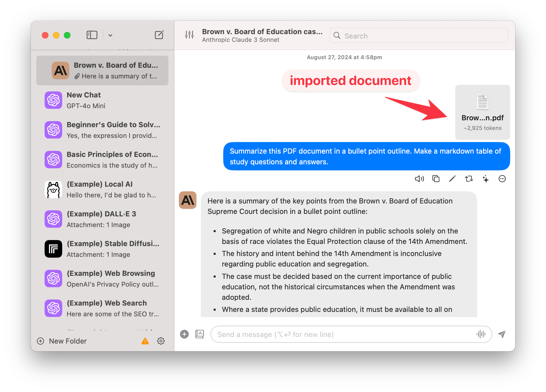Click the Stability icon beside Stable Diffusi...
This screenshot has width=546, height=392.
coord(53,249)
